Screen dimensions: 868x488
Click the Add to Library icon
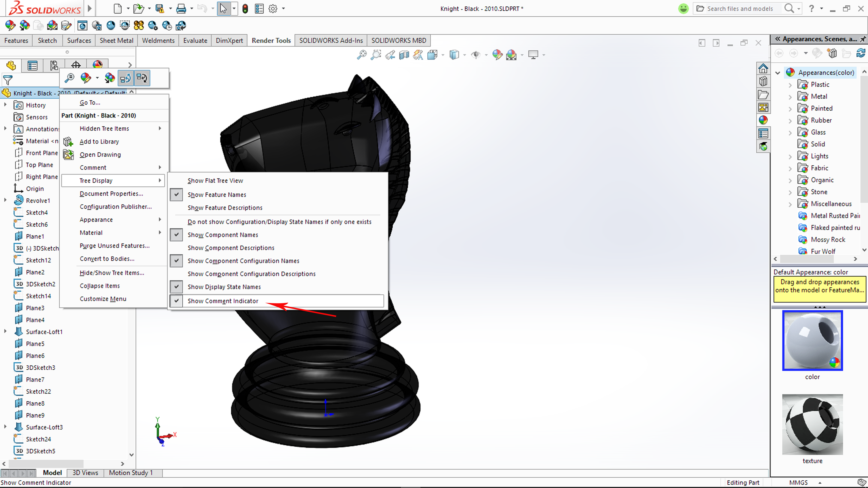coord(68,141)
